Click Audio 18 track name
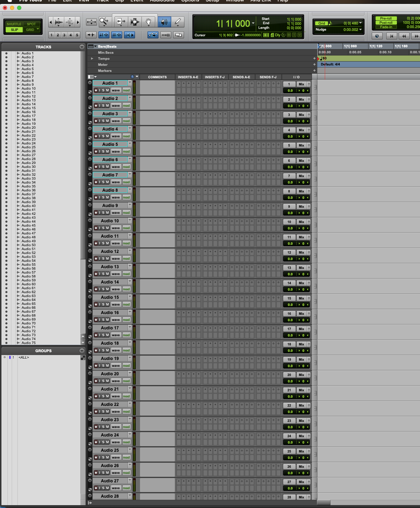Image resolution: width=420 pixels, height=508 pixels. (110, 343)
